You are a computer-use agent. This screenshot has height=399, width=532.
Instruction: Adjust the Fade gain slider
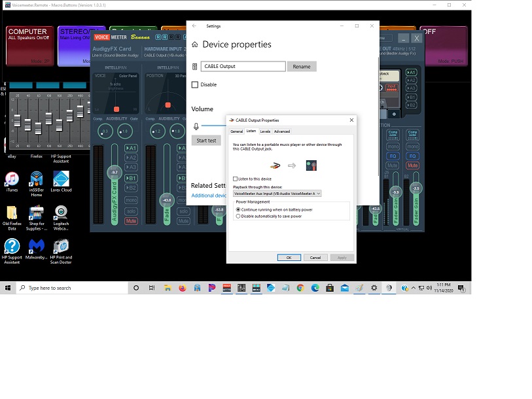tap(166, 200)
